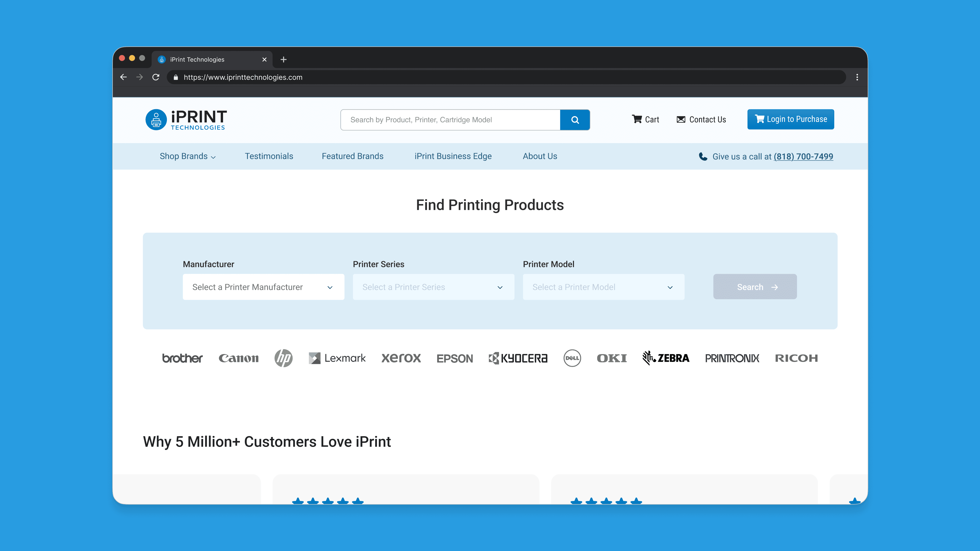The height and width of the screenshot is (551, 980).
Task: Open iPrint Business Edge section
Action: pos(453,156)
